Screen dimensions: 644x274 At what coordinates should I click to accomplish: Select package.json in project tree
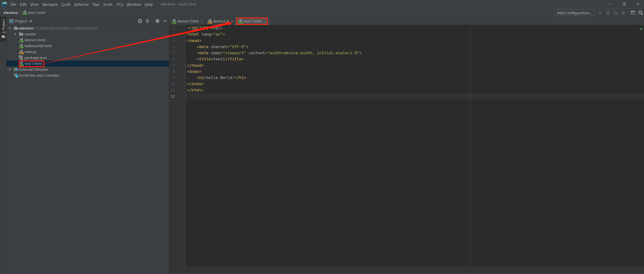(36, 58)
